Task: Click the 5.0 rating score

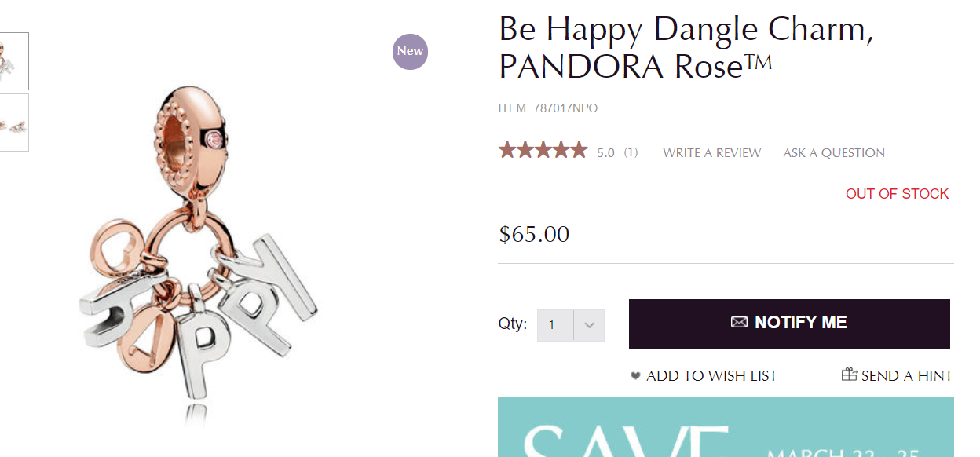Action: pos(605,153)
